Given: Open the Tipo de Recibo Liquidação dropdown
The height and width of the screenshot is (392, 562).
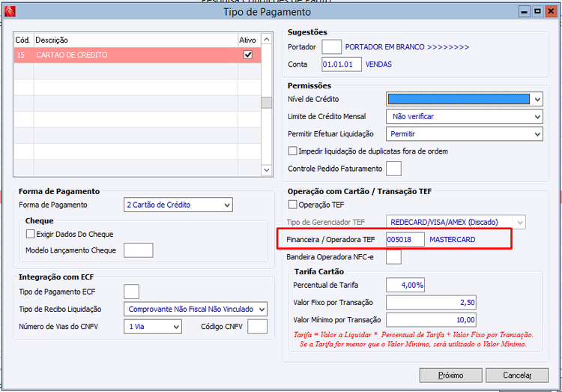Looking at the screenshot, I should pyautogui.click(x=262, y=309).
